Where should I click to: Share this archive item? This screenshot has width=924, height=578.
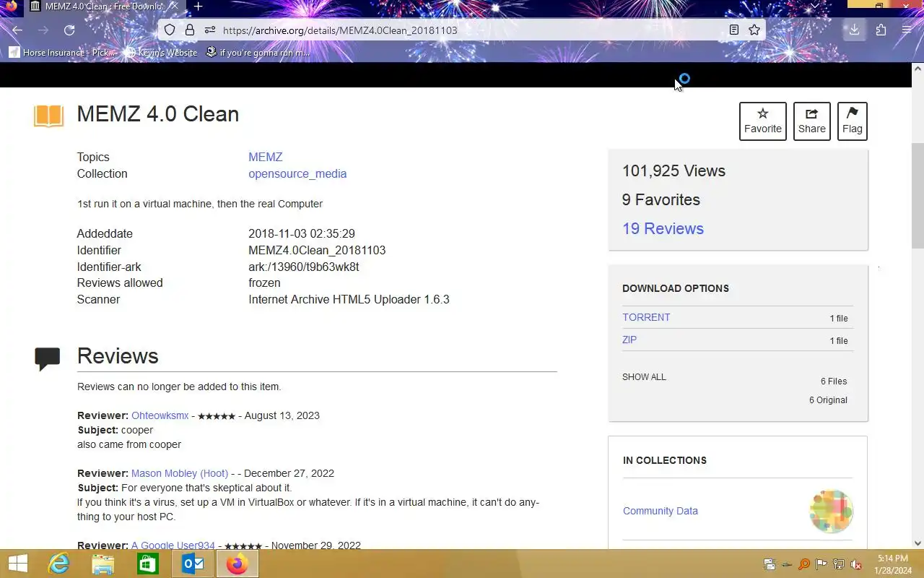click(812, 121)
